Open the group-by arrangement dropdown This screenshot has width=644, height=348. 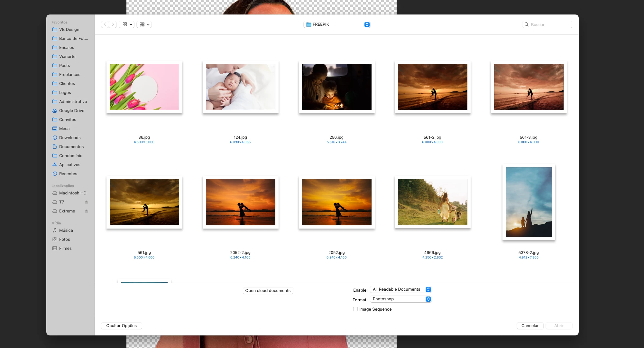click(x=144, y=24)
